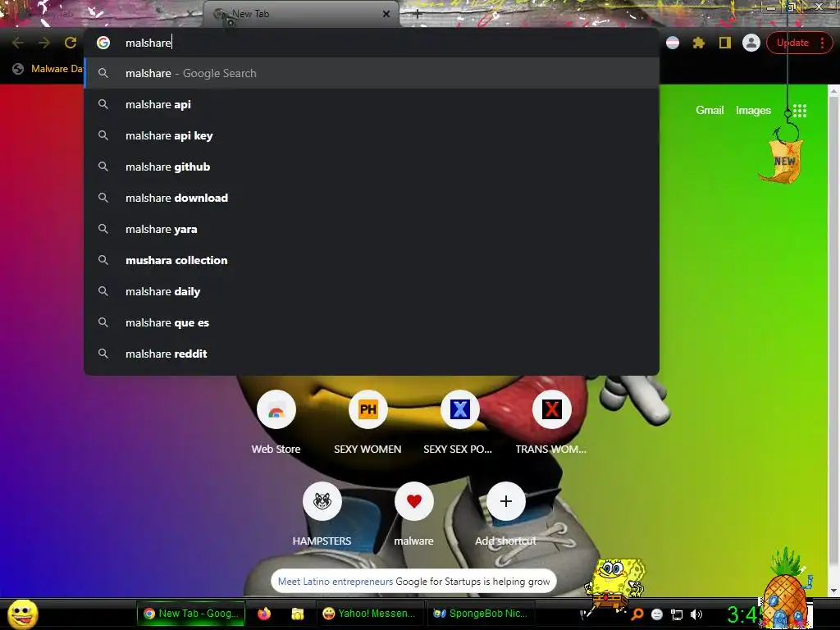Go back with the back arrow
Image resolution: width=840 pixels, height=630 pixels.
18,43
